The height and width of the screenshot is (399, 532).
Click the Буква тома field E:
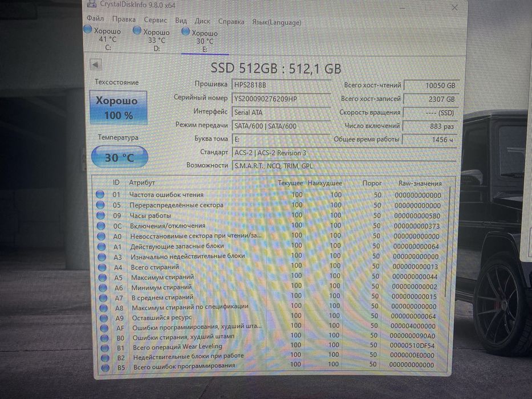(281, 139)
